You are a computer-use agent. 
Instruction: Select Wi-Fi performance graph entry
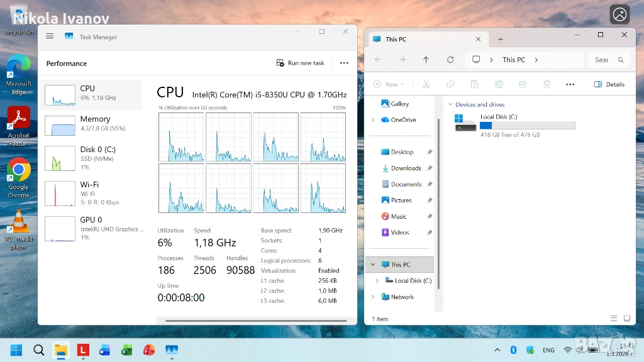pyautogui.click(x=93, y=193)
